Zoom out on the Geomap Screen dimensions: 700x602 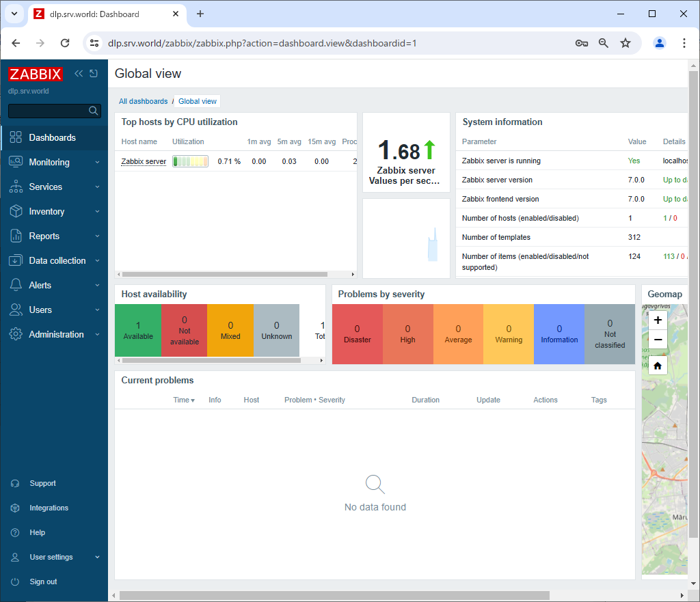[658, 340]
